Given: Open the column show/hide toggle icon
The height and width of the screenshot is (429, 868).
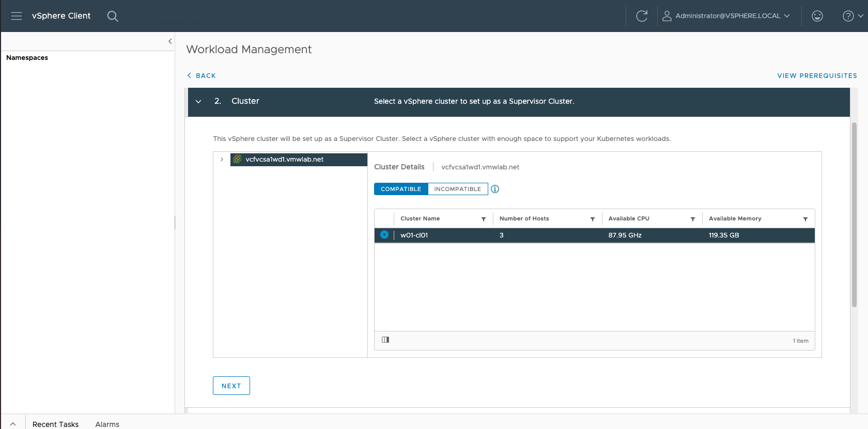Looking at the screenshot, I should (385, 340).
